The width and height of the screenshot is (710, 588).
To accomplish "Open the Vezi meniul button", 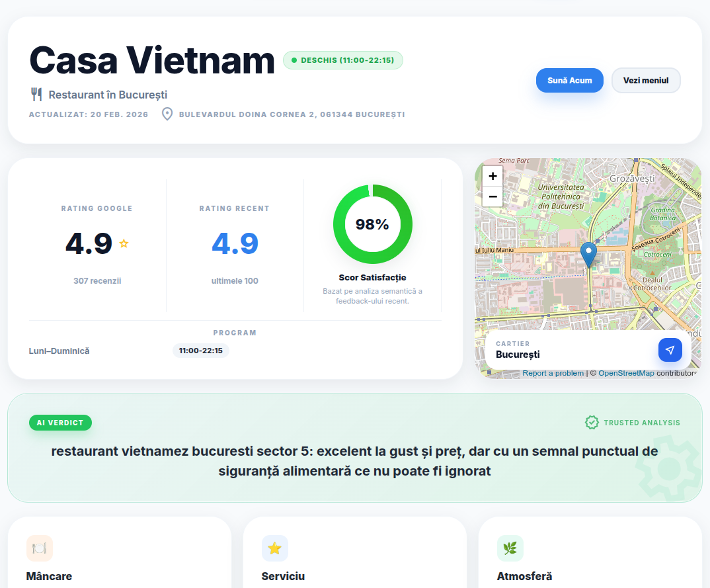I will click(x=646, y=80).
